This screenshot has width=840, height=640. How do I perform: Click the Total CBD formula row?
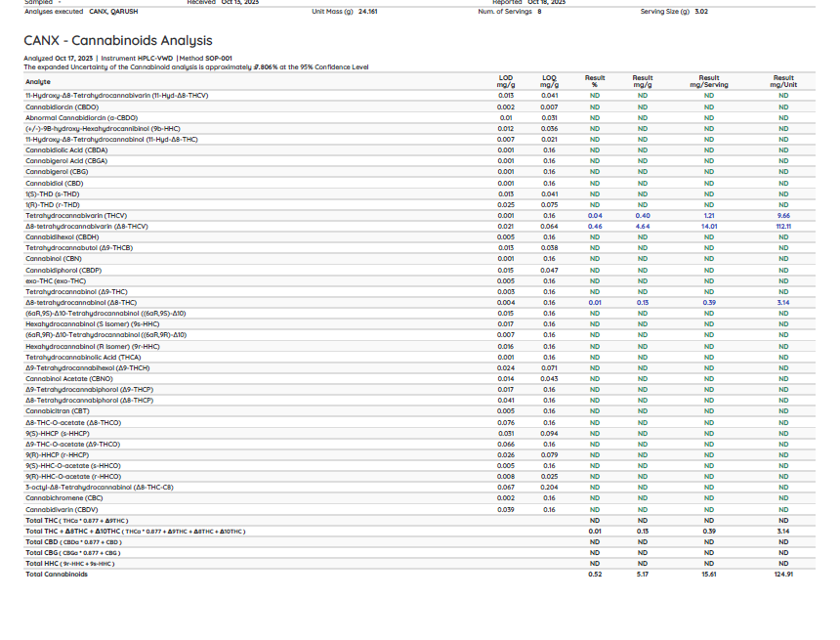click(x=73, y=541)
